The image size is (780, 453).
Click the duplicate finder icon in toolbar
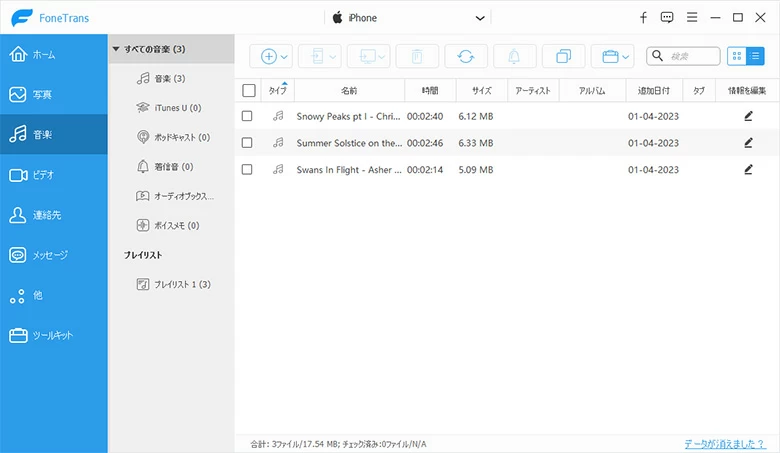[x=563, y=56]
